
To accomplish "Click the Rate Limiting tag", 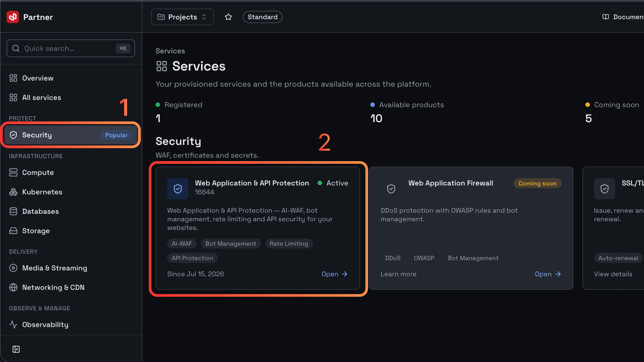I will pyautogui.click(x=289, y=244).
